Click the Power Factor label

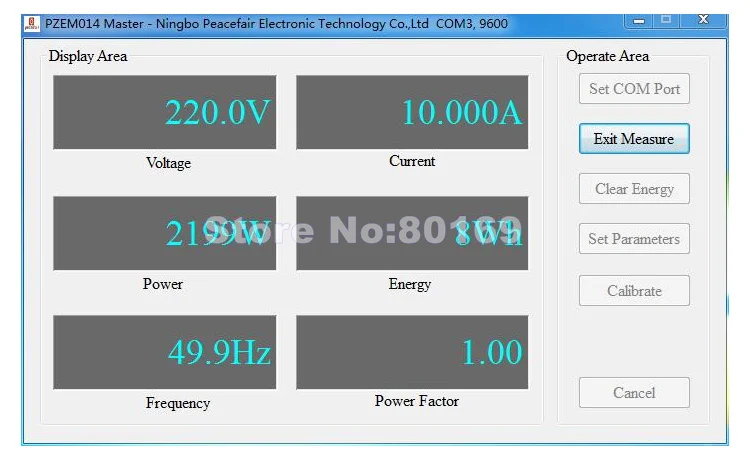click(417, 401)
